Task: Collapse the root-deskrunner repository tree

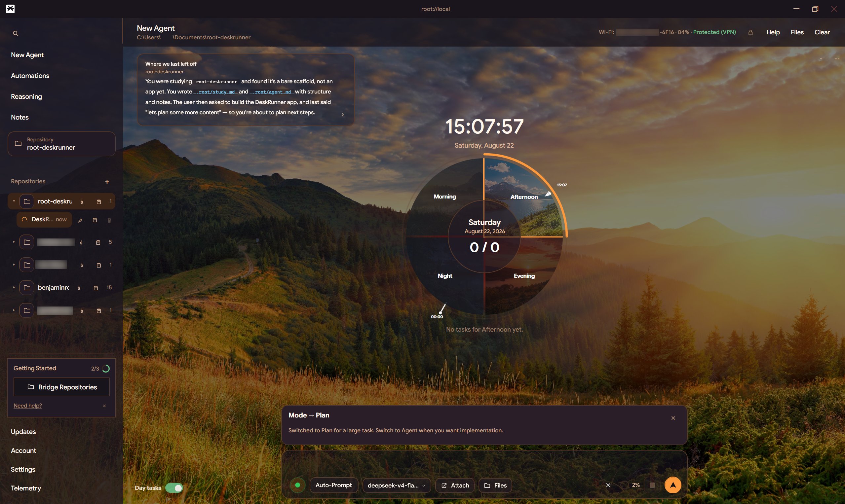Action: pyautogui.click(x=14, y=201)
